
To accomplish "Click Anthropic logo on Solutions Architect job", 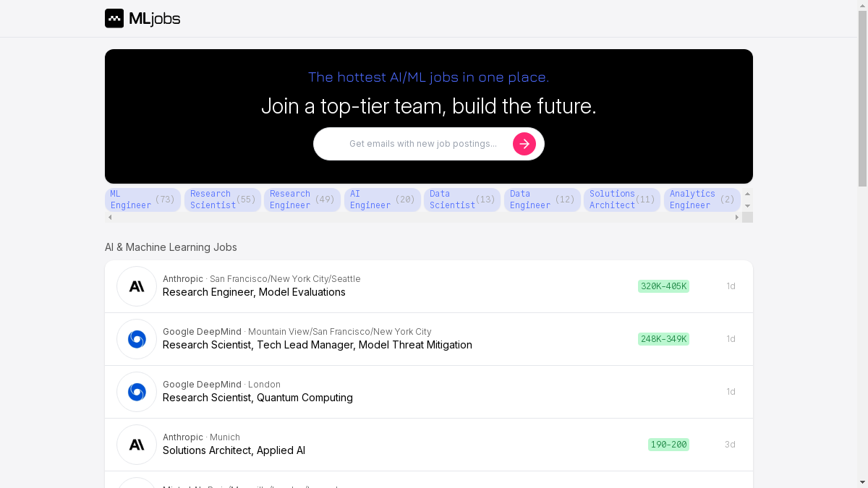I will click(x=137, y=445).
